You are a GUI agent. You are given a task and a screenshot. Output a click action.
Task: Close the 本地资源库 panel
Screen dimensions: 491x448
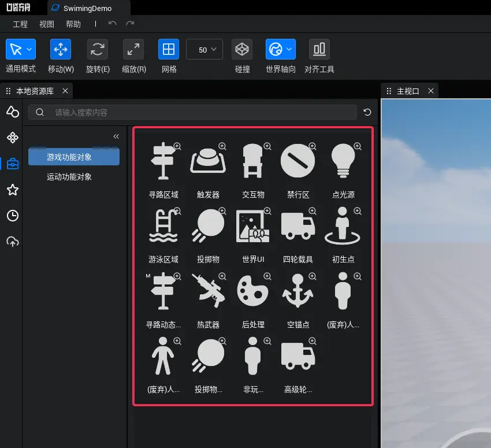[x=65, y=91]
